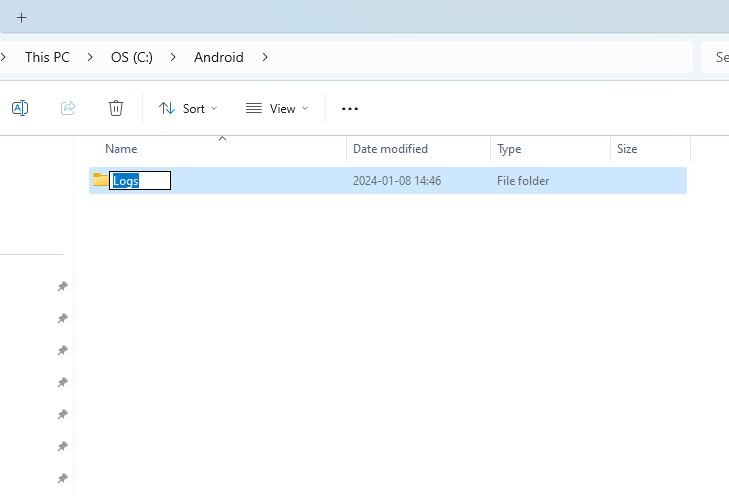The image size is (729, 496).
Task: Click the search box at the right
Action: point(715,57)
